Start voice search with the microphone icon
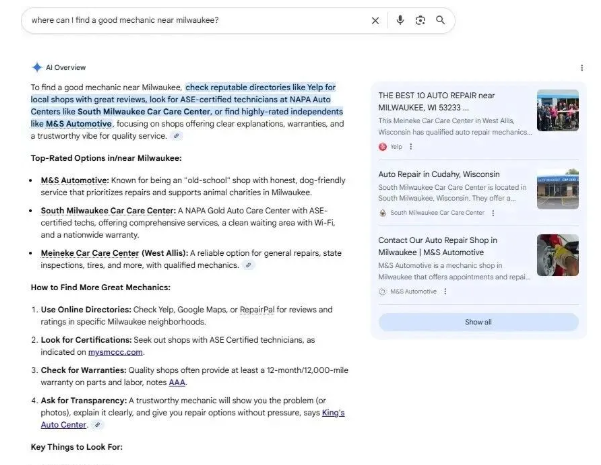This screenshot has width=601, height=465. click(x=400, y=20)
